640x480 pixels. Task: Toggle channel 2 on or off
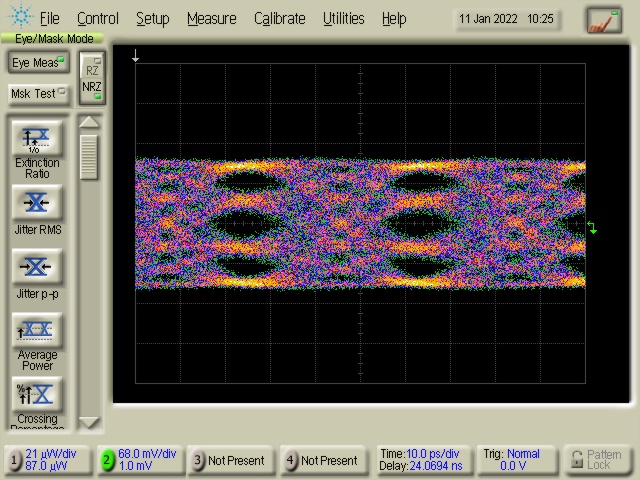[107, 460]
